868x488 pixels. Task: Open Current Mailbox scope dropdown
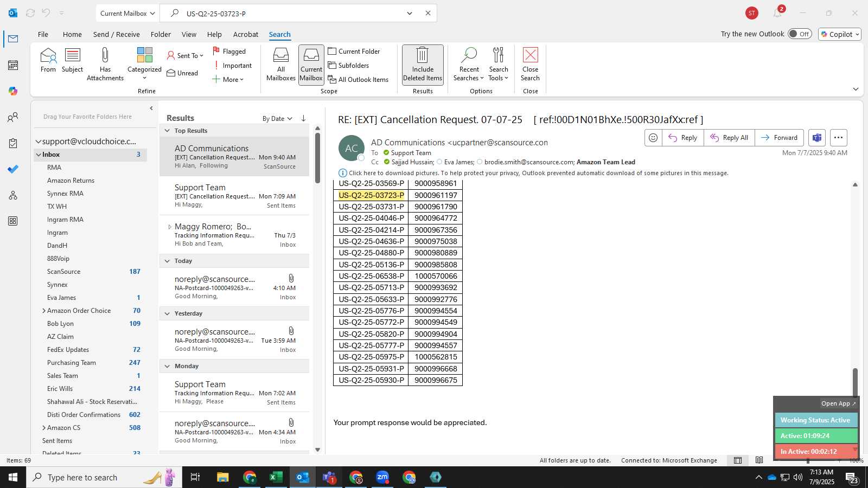(128, 13)
